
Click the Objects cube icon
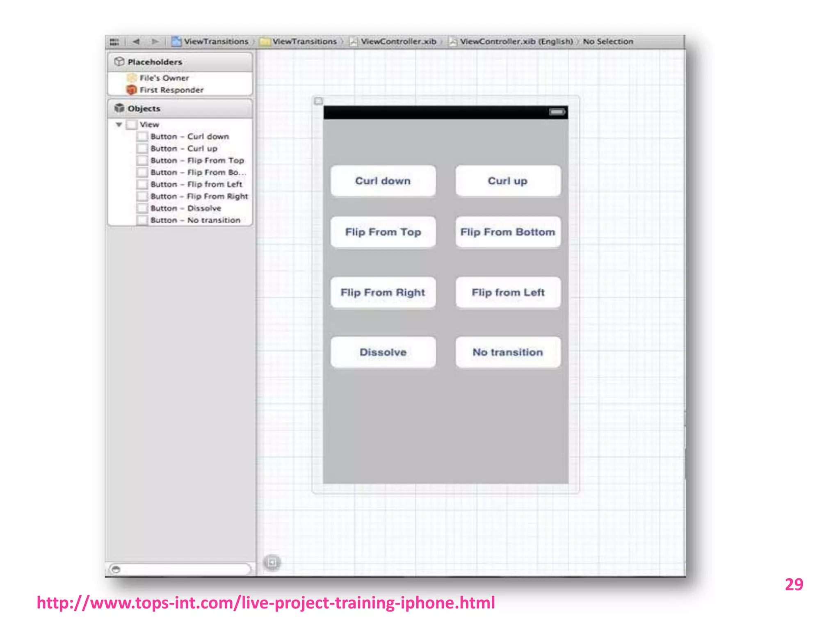click(119, 108)
